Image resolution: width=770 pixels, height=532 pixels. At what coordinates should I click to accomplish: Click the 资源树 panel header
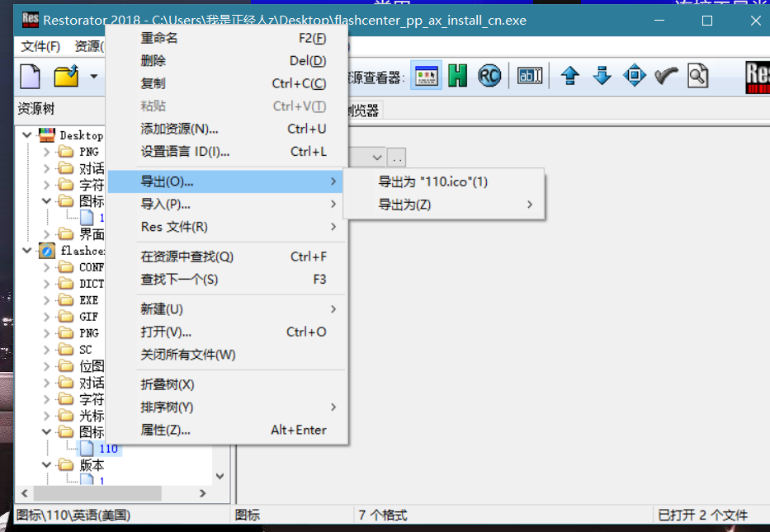click(x=36, y=109)
